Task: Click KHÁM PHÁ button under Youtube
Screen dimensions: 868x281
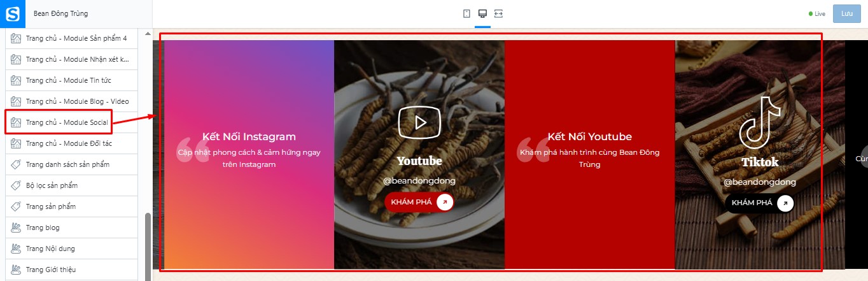Action: [419, 203]
